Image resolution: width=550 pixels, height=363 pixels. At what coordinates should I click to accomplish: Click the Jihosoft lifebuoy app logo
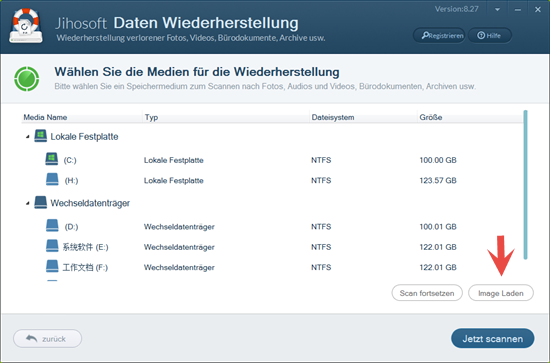(x=26, y=26)
